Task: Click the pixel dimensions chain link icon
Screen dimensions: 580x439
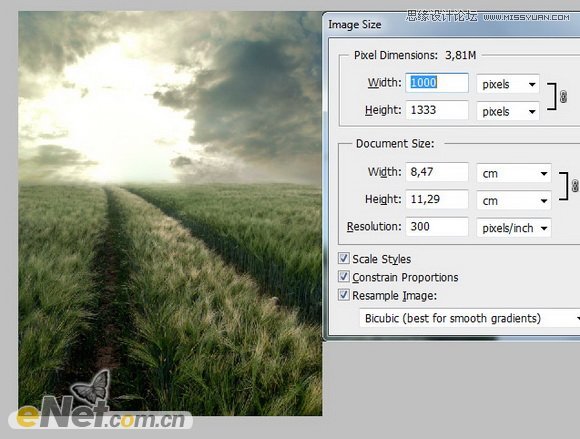Action: pyautogui.click(x=563, y=97)
